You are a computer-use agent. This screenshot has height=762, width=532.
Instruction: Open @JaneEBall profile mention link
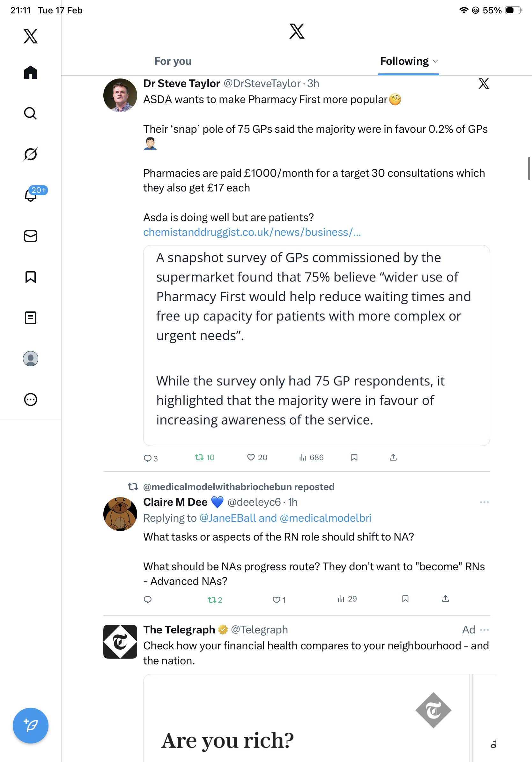click(227, 518)
